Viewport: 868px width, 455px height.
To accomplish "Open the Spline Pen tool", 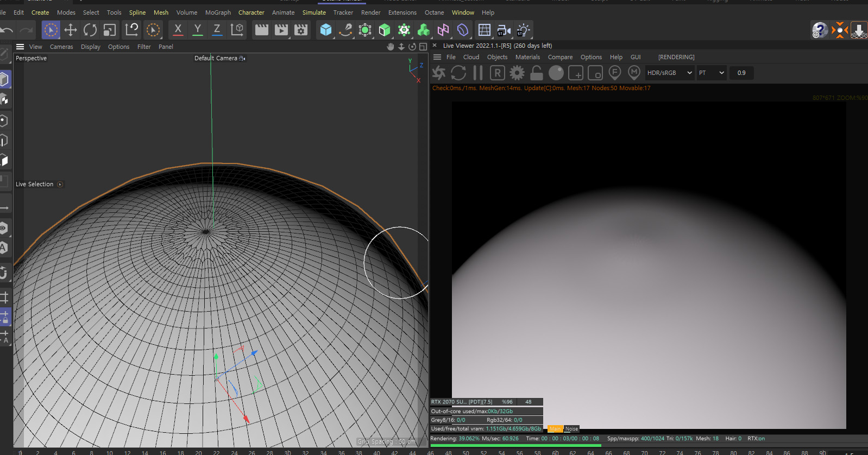I will [345, 30].
